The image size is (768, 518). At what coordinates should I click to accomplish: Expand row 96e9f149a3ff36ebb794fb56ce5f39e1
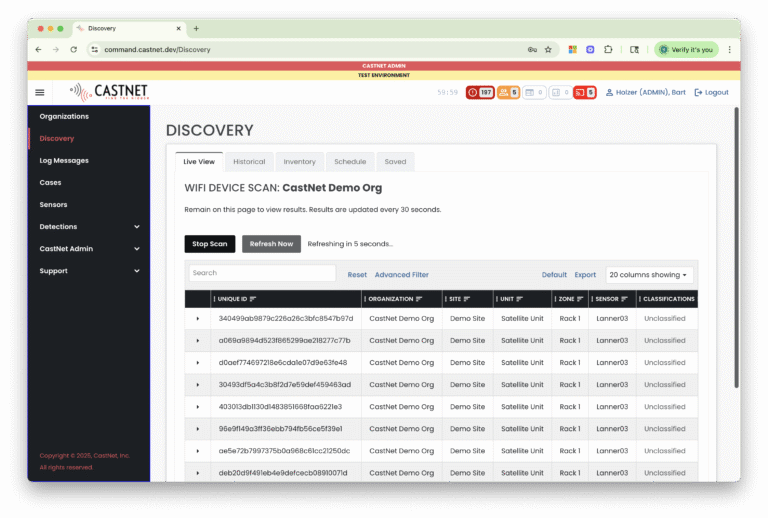197,429
